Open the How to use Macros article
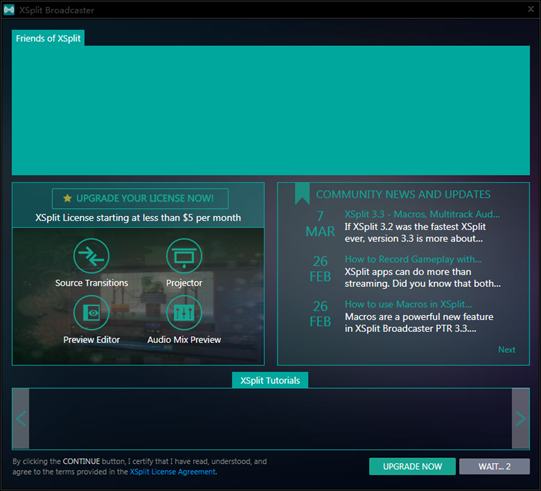This screenshot has height=491, width=541. (408, 304)
